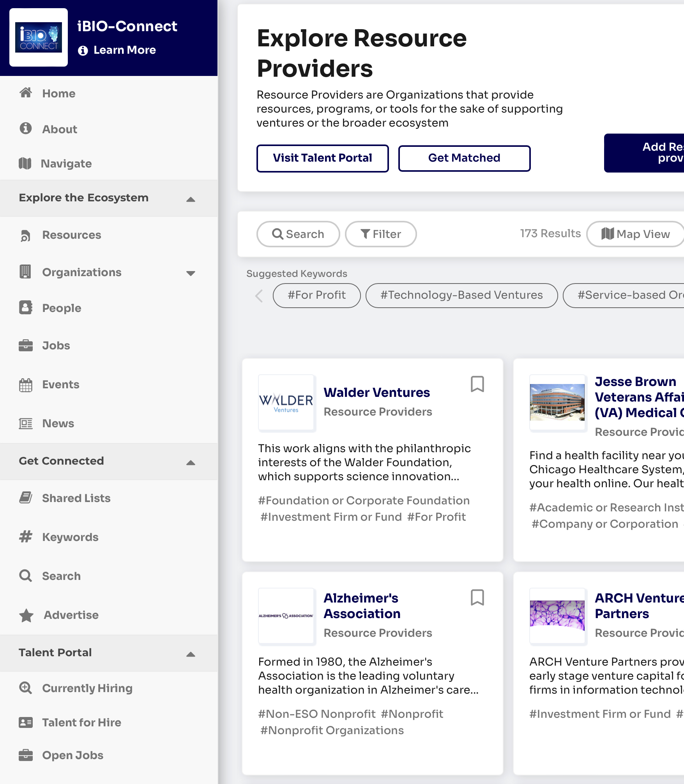Click the #Non-ESO Nonprofit tag

[x=317, y=714]
